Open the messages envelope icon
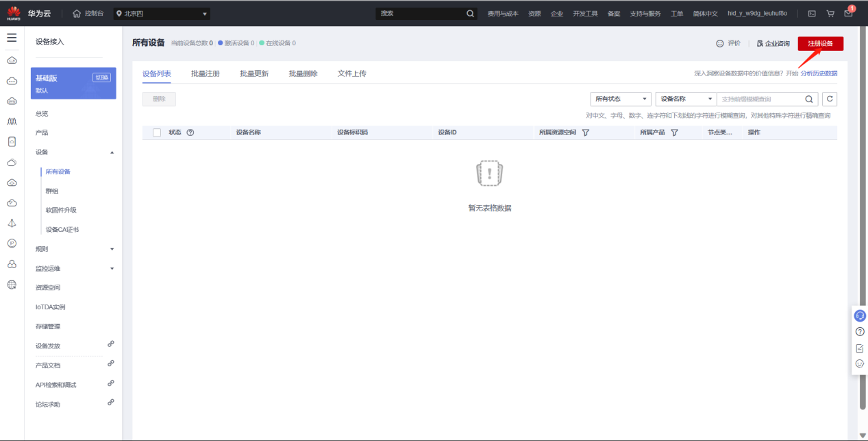Viewport: 868px width, 441px height. [x=848, y=13]
